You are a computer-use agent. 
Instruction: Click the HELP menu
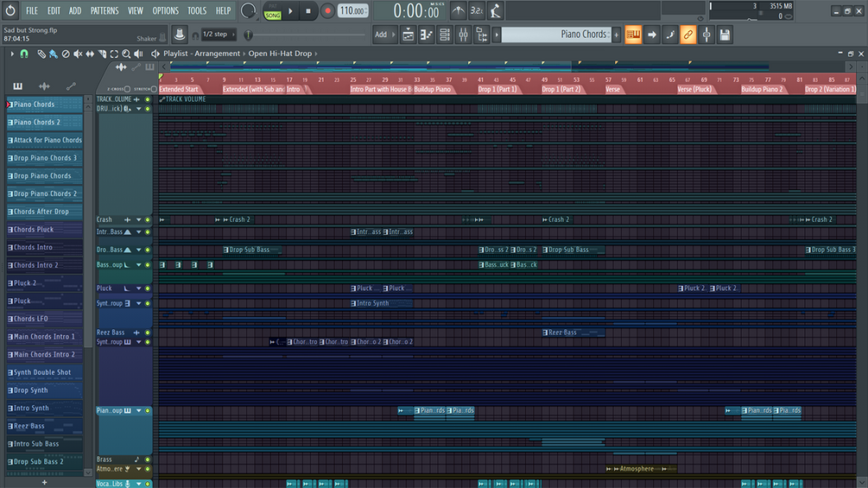point(223,10)
